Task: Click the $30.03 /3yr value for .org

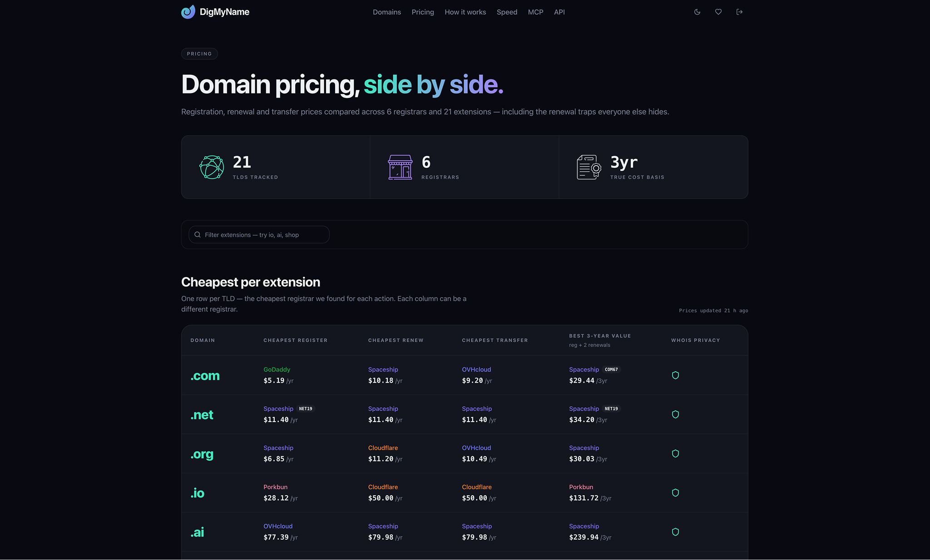Action: tap(588, 459)
